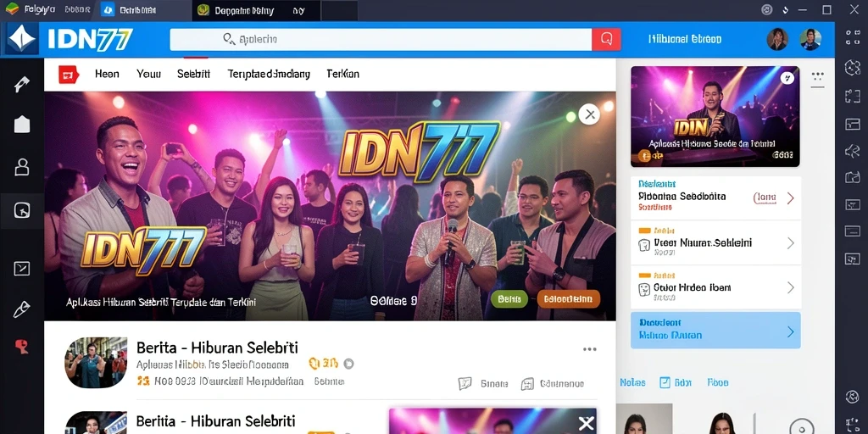Screen dimensions: 868x434
Task: Click the Fbea link
Action: tap(718, 382)
